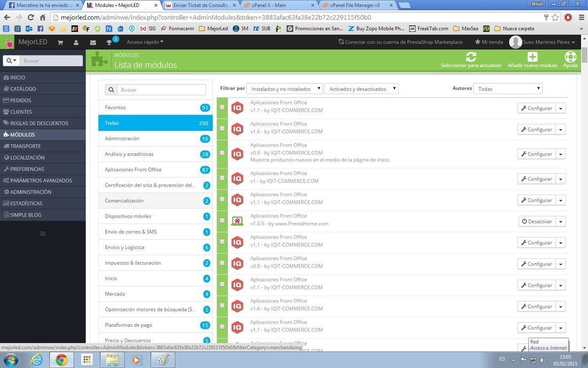Open the search type dropdown in sidebar

coord(11,61)
